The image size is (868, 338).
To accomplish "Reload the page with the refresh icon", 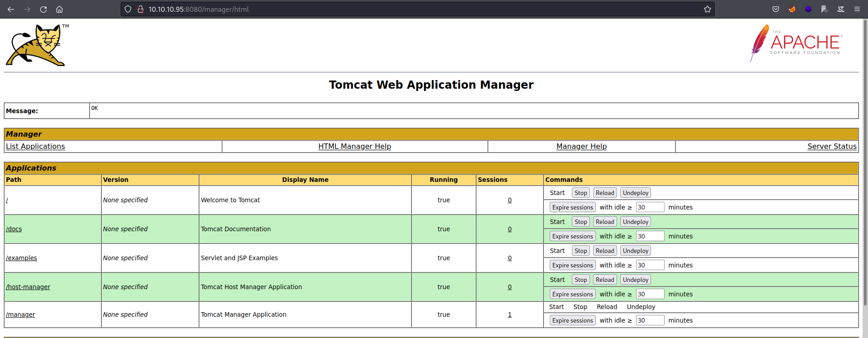I will click(x=43, y=9).
